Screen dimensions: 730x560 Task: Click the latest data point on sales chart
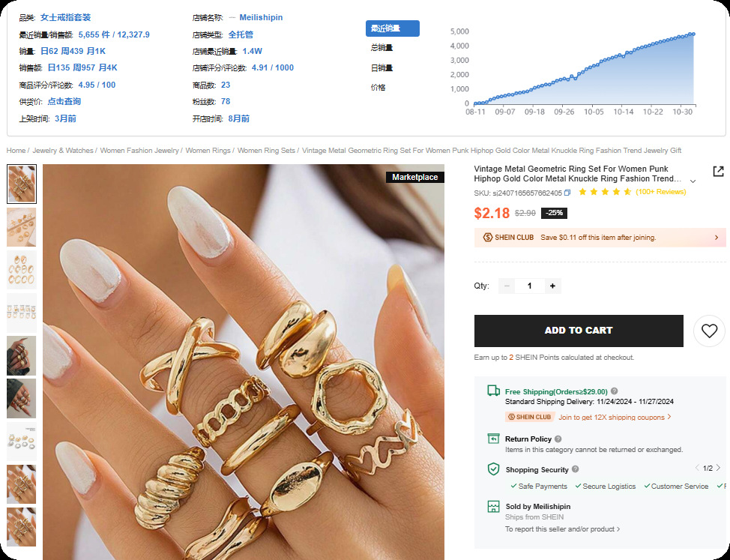[x=693, y=34]
